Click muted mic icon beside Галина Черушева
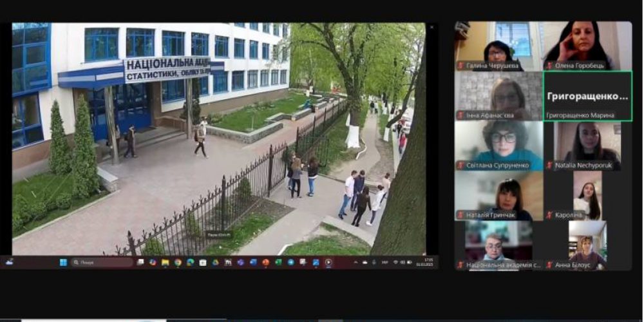The width and height of the screenshot is (644, 322). click(x=461, y=66)
